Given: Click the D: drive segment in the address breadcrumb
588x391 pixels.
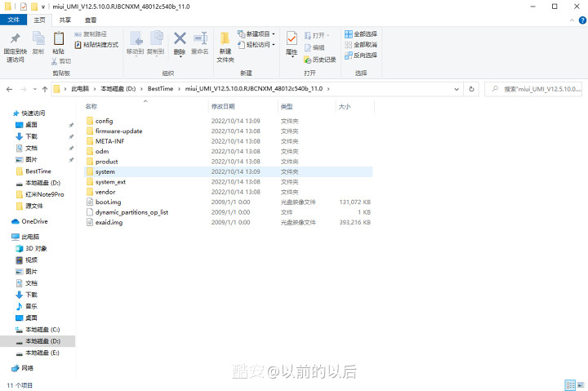Looking at the screenshot, I should click(118, 89).
